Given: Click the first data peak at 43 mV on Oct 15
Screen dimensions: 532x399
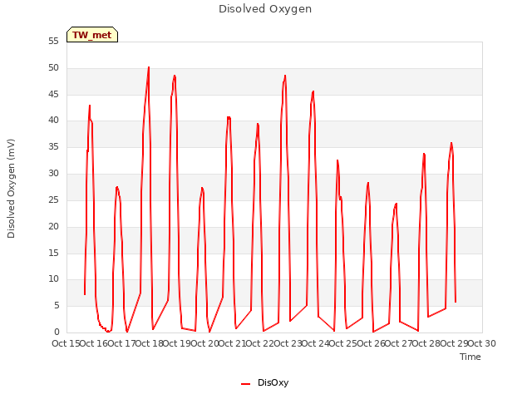Looking at the screenshot, I should click(x=90, y=106).
